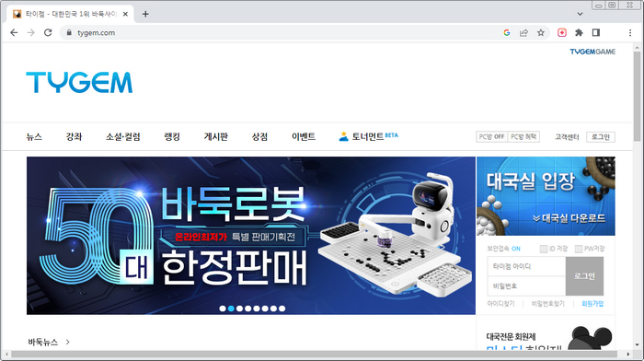Reload the Tygem page
The width and height of the screenshot is (644, 361).
[x=48, y=32]
